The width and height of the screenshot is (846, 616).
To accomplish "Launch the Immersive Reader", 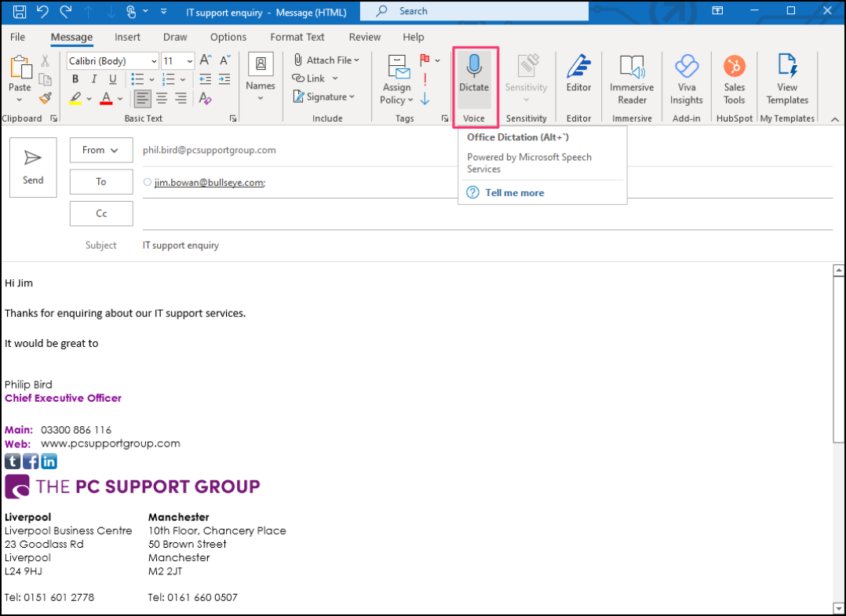I will tap(632, 80).
